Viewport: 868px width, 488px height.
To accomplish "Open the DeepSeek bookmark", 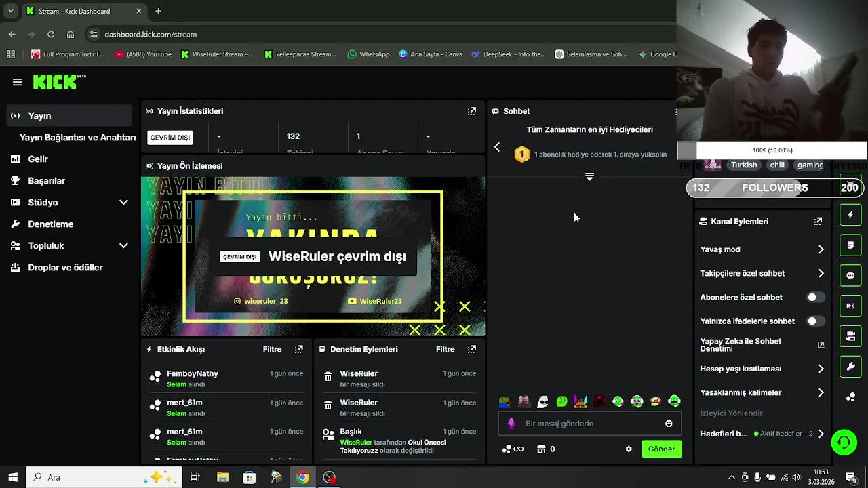I will click(x=509, y=54).
